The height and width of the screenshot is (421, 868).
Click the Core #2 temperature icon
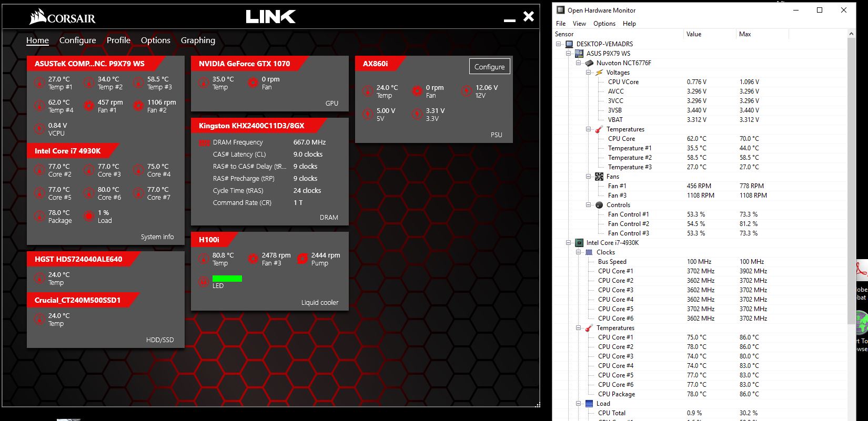(x=39, y=170)
